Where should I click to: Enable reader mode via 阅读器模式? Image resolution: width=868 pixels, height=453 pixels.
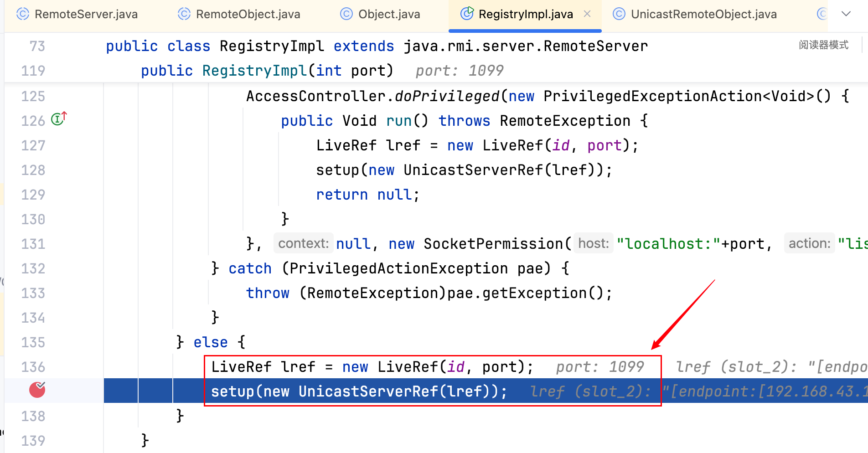tap(823, 45)
